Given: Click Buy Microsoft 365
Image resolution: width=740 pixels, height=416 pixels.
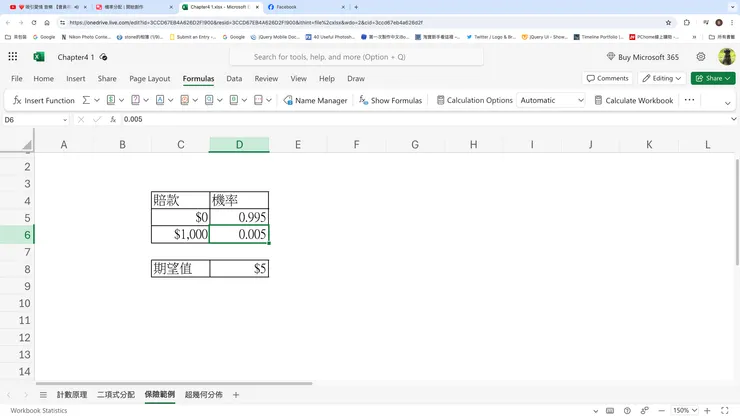Looking at the screenshot, I should pyautogui.click(x=643, y=57).
